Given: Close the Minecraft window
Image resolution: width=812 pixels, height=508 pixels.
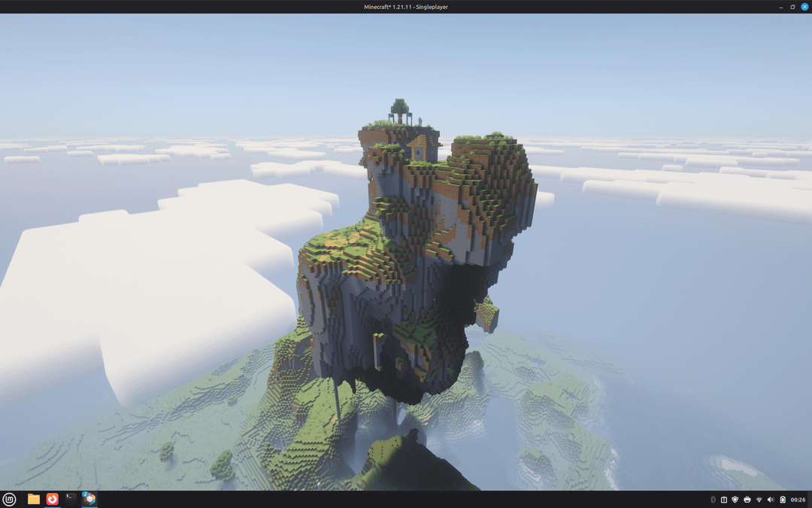Looking at the screenshot, I should (804, 7).
